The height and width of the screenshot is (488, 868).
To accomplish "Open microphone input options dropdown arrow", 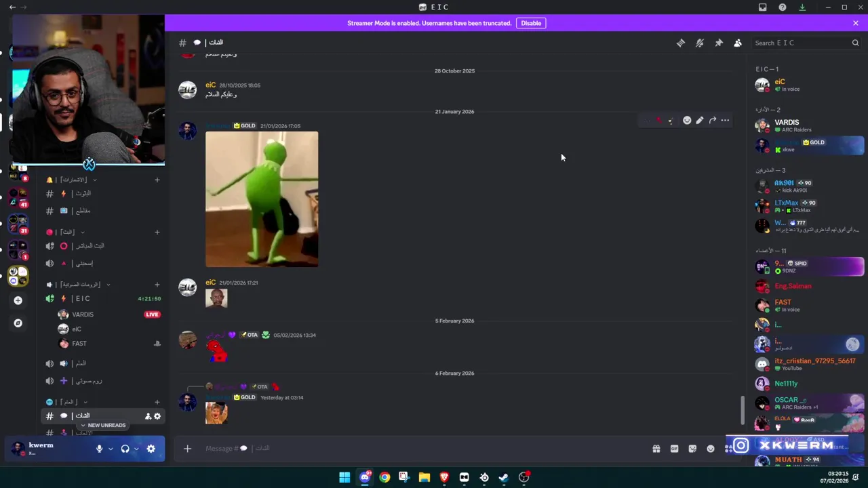I will (x=110, y=449).
